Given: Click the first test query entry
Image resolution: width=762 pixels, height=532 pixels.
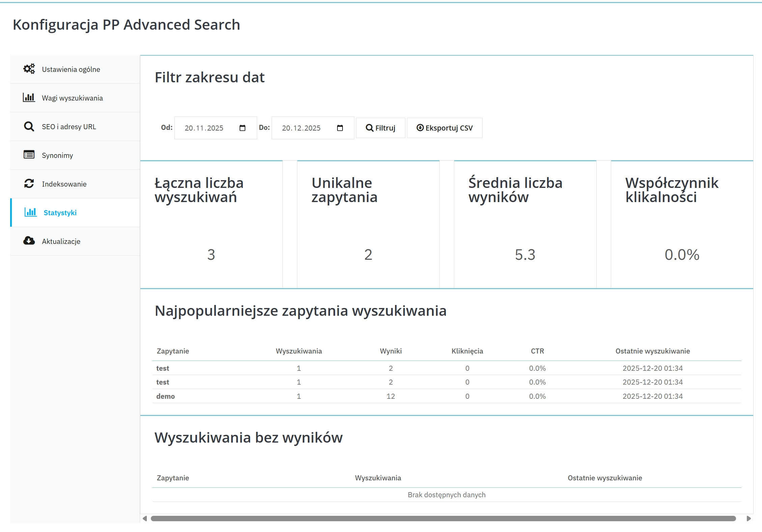Looking at the screenshot, I should click(x=163, y=368).
